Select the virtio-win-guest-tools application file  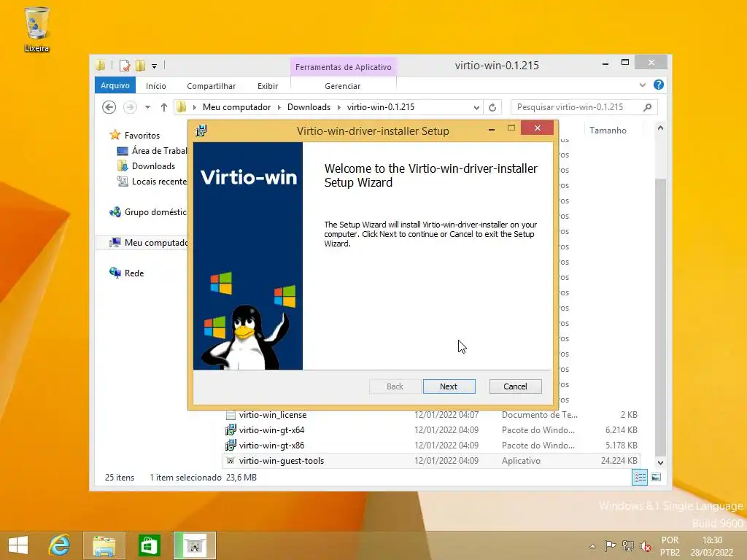[x=432, y=461]
